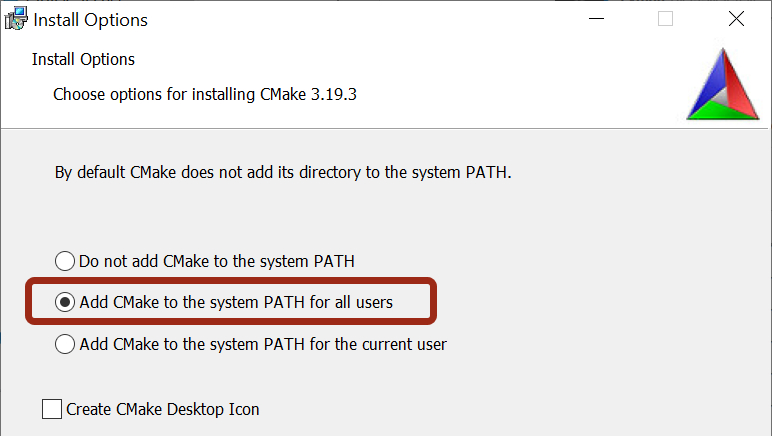
Task: Enable the Create CMake Desktop Icon checkbox
Action: click(52, 408)
